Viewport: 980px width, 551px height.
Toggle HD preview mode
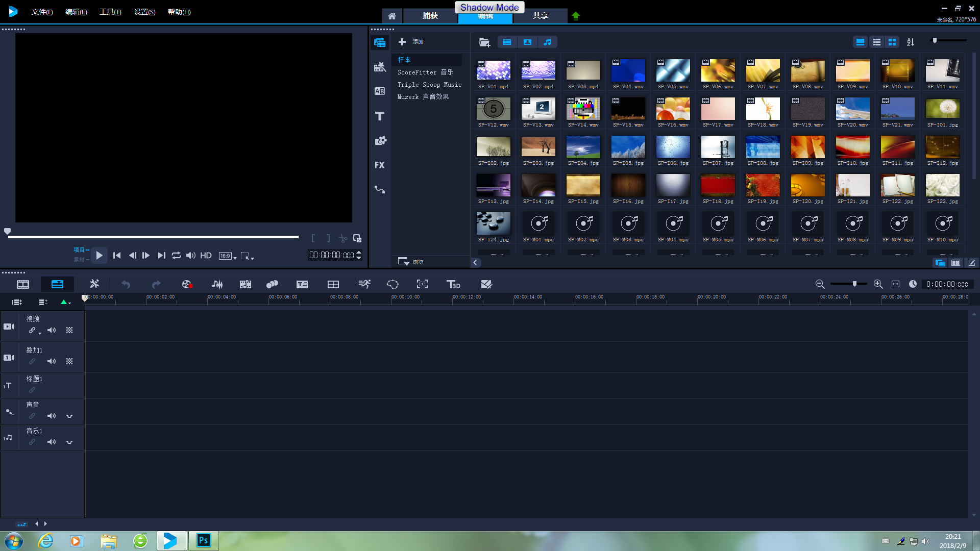[206, 255]
